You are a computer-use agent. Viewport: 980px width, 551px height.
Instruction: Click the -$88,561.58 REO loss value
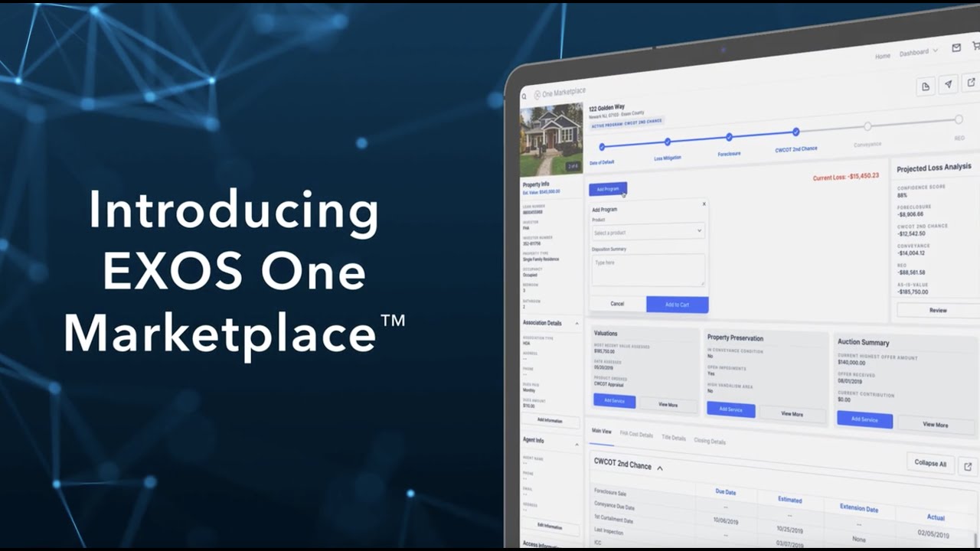[912, 272]
